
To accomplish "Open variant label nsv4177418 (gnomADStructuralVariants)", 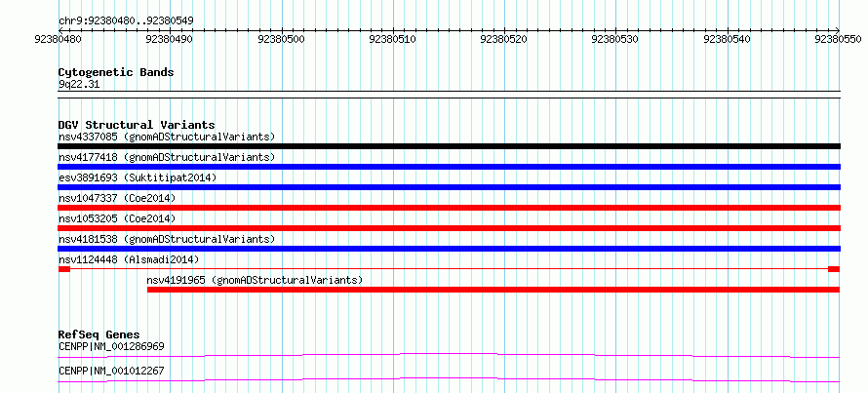I will (x=167, y=157).
